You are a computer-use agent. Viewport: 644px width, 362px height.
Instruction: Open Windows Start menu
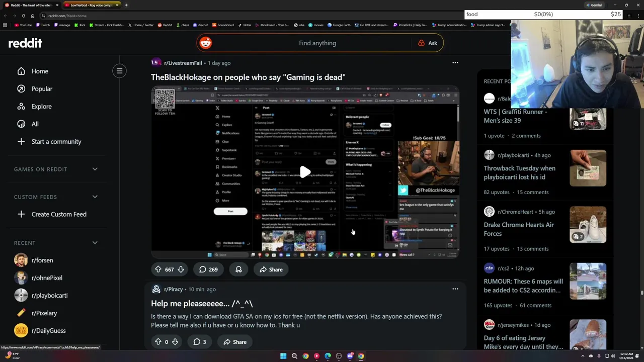tap(283, 356)
